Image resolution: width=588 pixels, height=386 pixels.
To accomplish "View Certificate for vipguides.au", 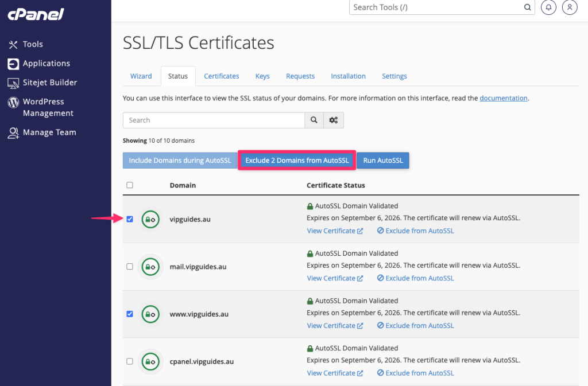I will [x=335, y=231].
